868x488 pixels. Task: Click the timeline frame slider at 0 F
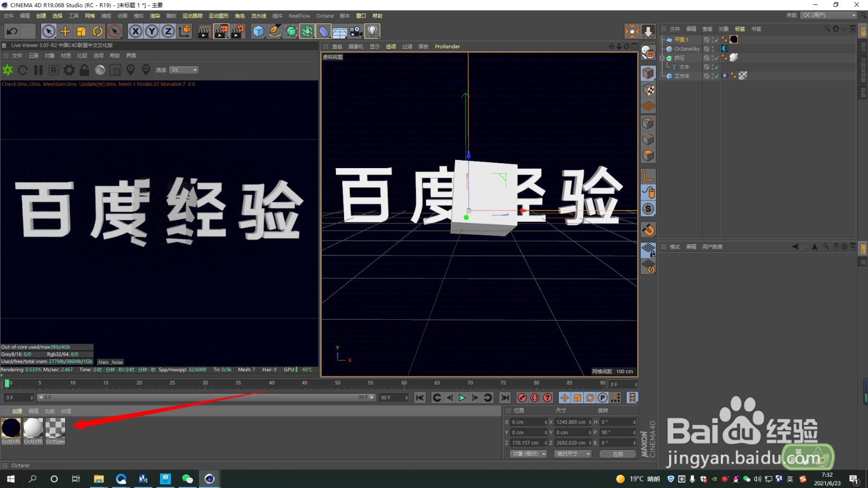point(7,383)
